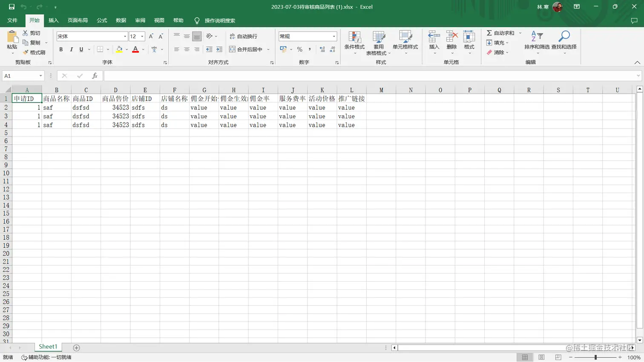Viewport: 644px width, 362px height.
Task: Click the zoom slider handle
Action: click(595, 357)
